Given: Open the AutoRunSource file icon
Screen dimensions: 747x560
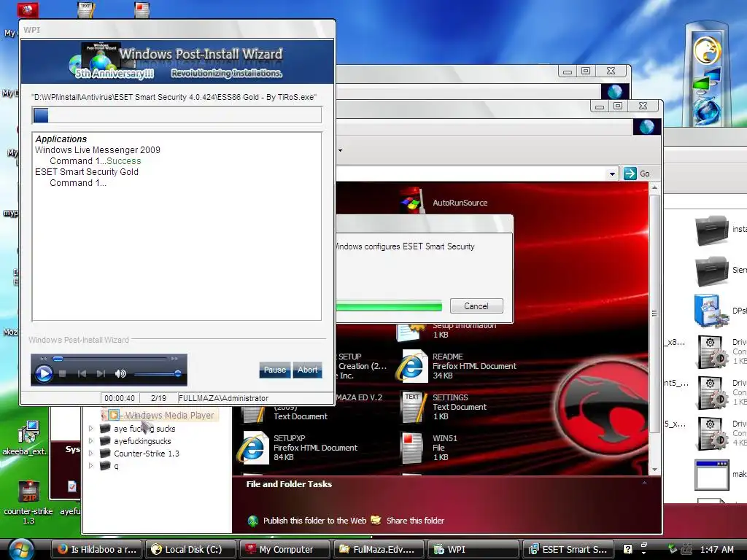Looking at the screenshot, I should [413, 201].
